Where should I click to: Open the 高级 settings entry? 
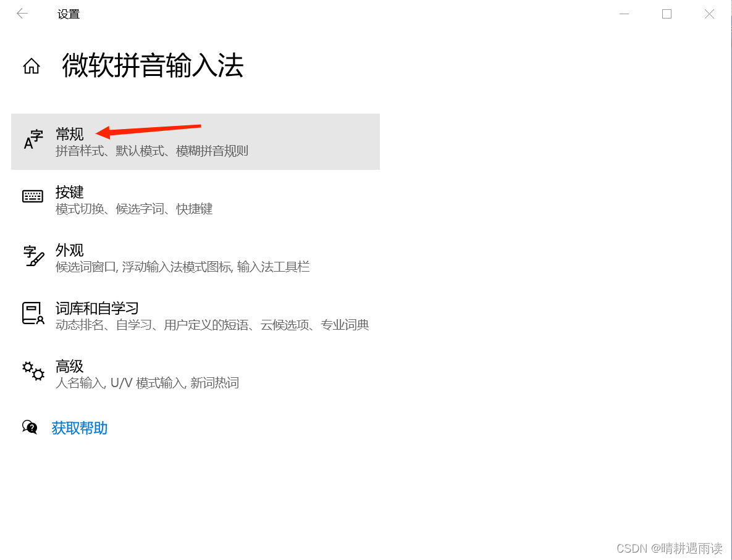[x=195, y=374]
